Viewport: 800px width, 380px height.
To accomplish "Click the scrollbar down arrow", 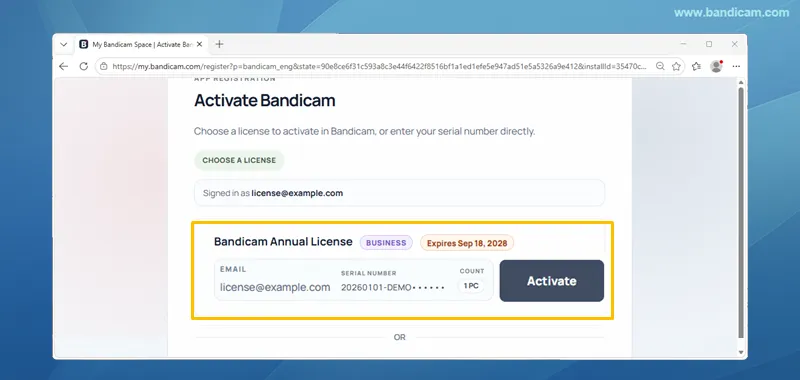I will pyautogui.click(x=741, y=352).
